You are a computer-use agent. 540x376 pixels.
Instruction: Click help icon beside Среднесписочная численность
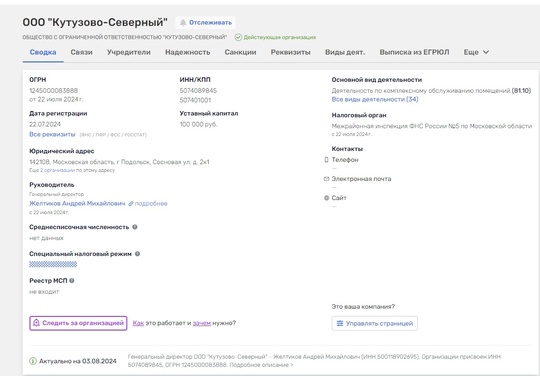point(135,227)
